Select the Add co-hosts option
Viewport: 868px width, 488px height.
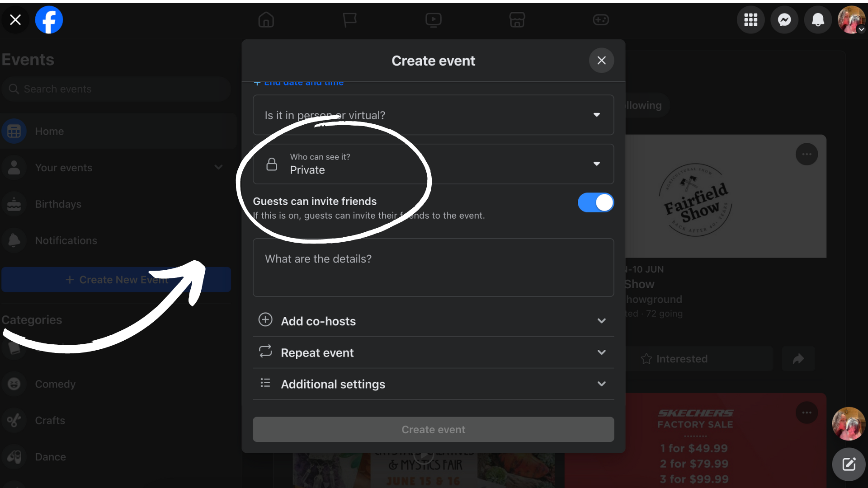pos(434,321)
